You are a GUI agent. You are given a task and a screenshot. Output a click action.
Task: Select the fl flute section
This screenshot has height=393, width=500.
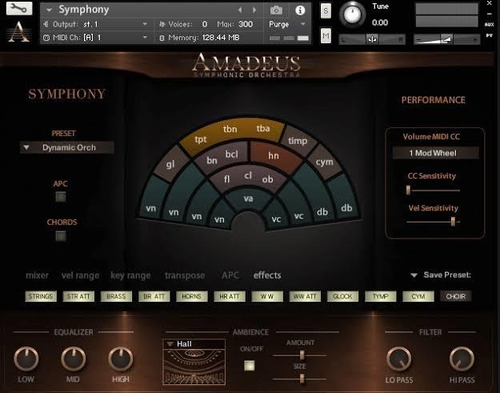pos(227,179)
